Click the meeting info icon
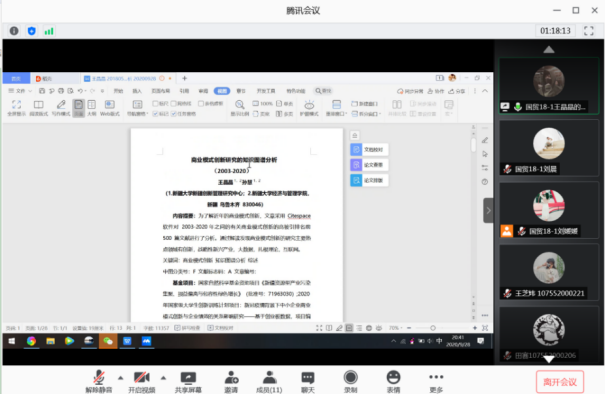The width and height of the screenshot is (605, 394). click(14, 31)
